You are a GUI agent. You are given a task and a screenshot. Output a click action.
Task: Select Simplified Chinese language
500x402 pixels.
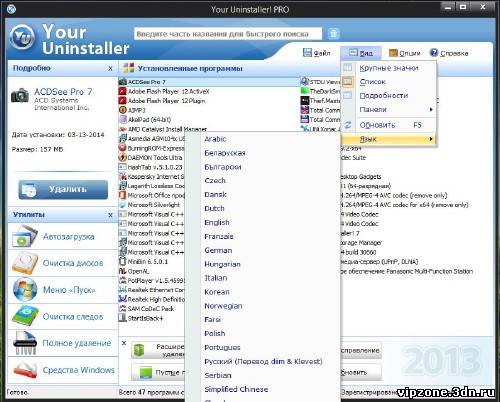pyautogui.click(x=236, y=389)
